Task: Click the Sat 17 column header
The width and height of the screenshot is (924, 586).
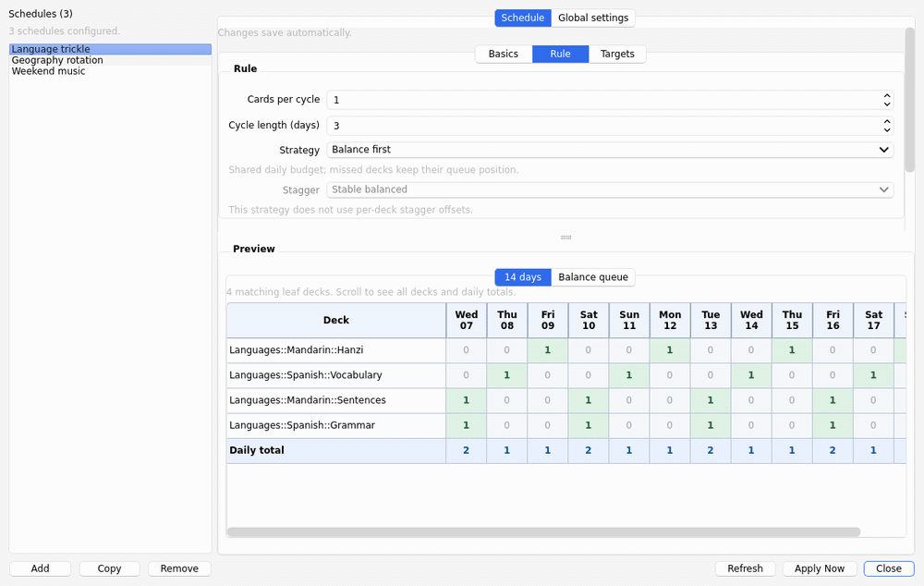Action: 873,320
